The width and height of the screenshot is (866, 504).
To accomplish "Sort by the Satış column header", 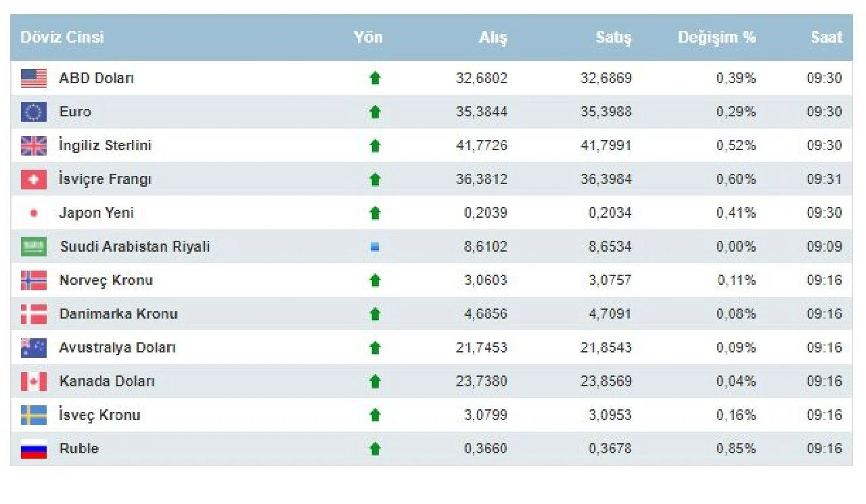I will point(614,38).
